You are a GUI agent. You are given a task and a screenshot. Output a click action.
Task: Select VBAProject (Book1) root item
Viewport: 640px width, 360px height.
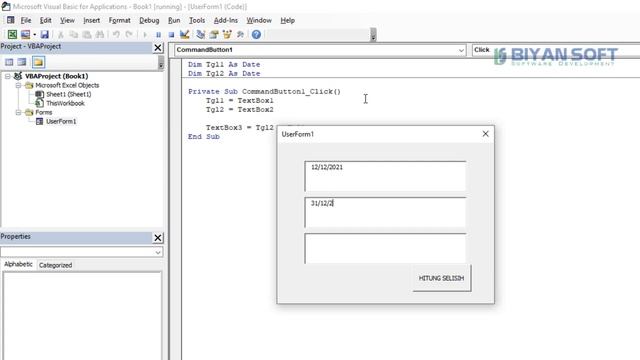coord(56,76)
